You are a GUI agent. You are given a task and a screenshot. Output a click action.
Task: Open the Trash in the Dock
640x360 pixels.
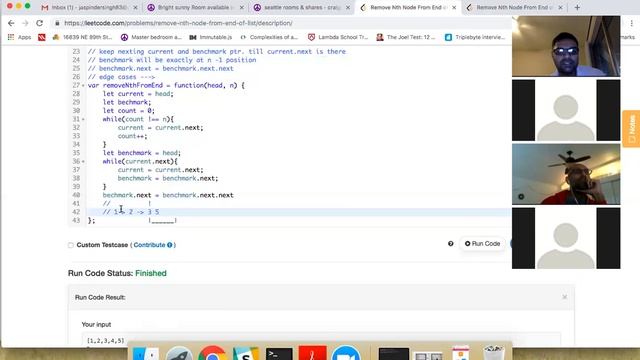click(494, 353)
